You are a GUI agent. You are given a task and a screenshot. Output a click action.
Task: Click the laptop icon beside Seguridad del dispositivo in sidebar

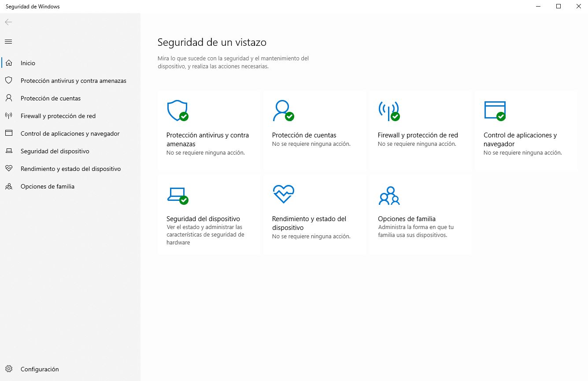coord(8,151)
